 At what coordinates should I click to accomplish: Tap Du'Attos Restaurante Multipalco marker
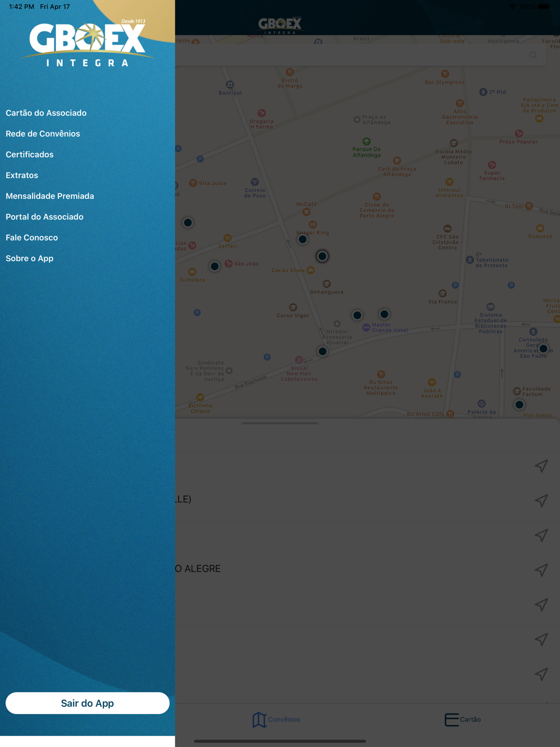(x=381, y=374)
